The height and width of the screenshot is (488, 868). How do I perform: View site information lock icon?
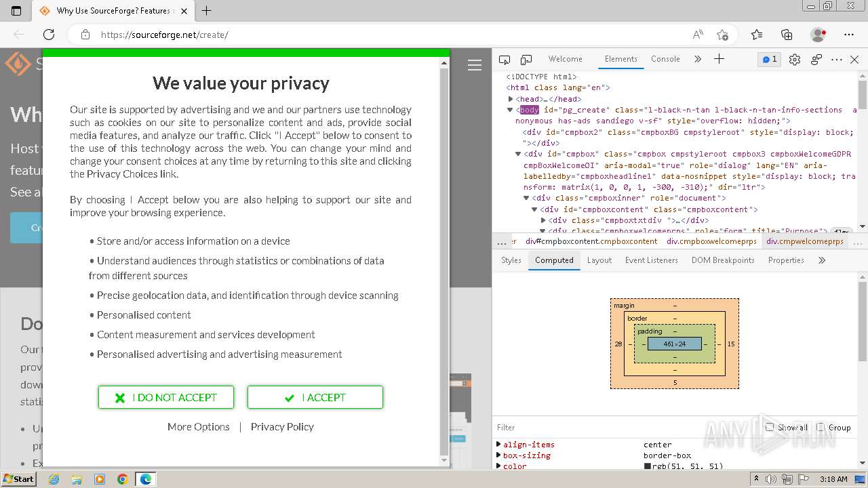coord(85,35)
